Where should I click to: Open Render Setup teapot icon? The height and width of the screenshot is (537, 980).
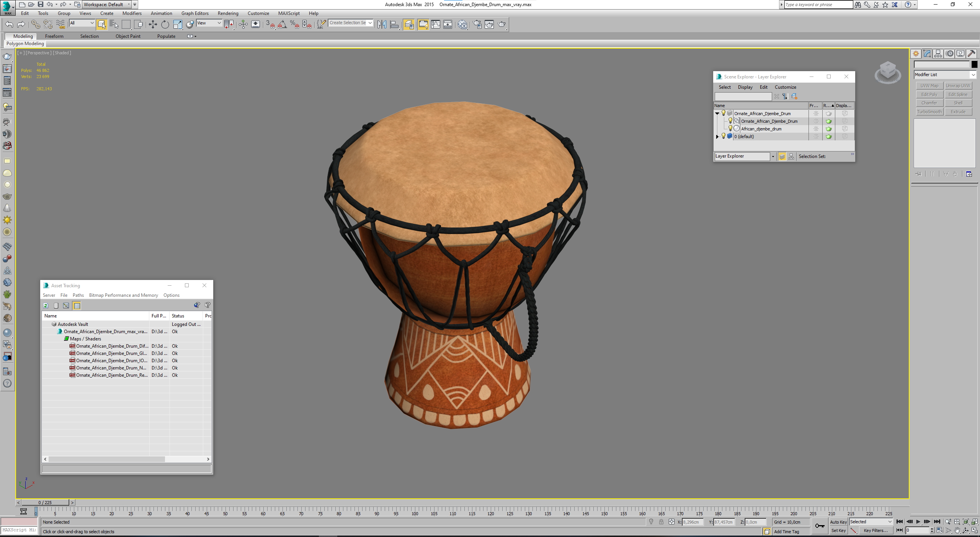[x=477, y=24]
